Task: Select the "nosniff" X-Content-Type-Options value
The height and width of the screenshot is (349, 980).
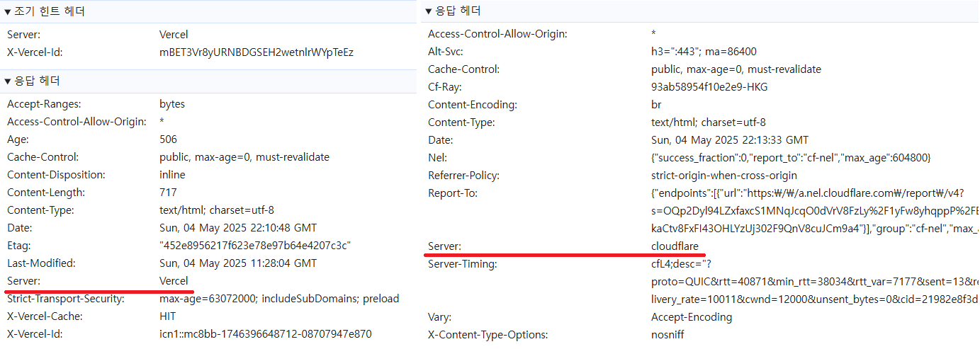Action: coord(668,335)
